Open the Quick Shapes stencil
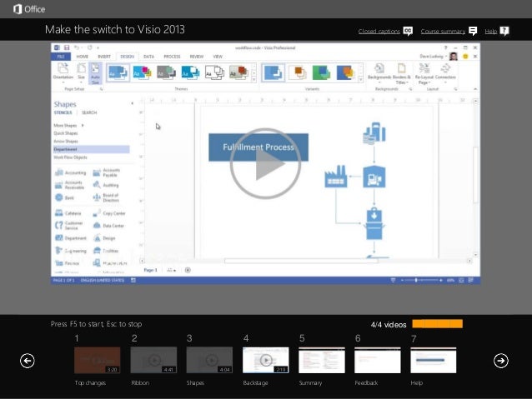Viewport: 532px width, 399px height. pyautogui.click(x=66, y=133)
